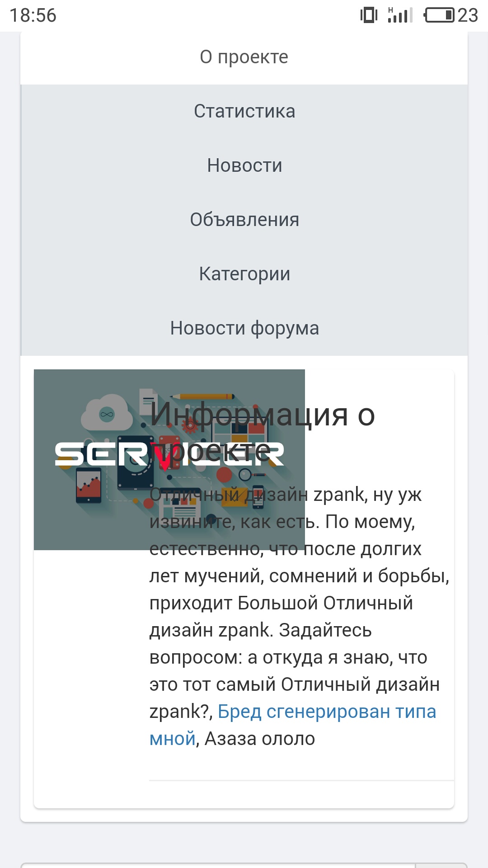Tap the battery percentage number 23

pos(468,15)
